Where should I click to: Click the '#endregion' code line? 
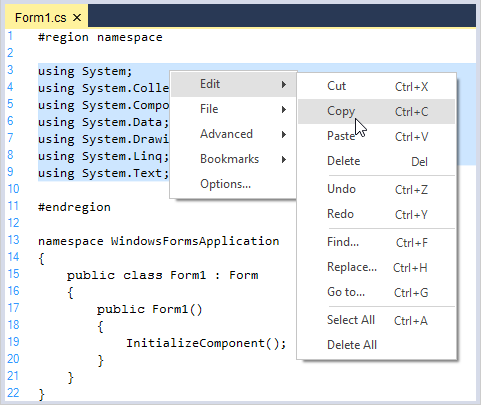pos(74,207)
